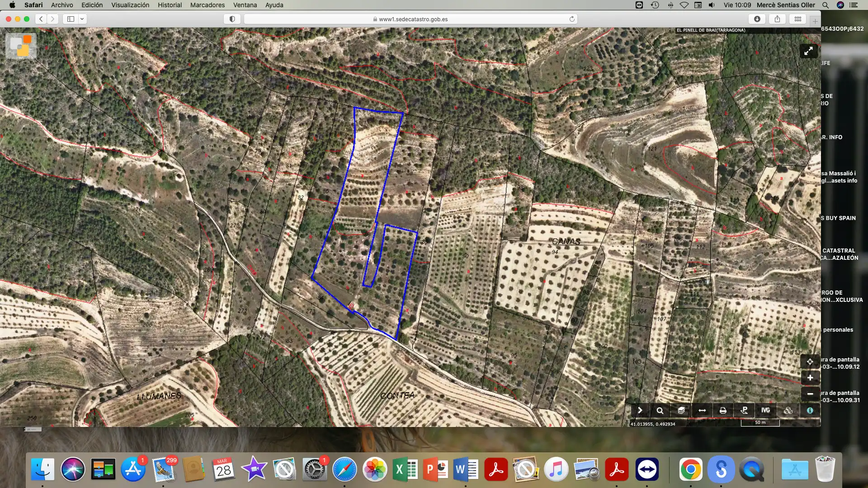The image size is (868, 488).
Task: Open a new tab with the plus button
Action: (x=815, y=21)
